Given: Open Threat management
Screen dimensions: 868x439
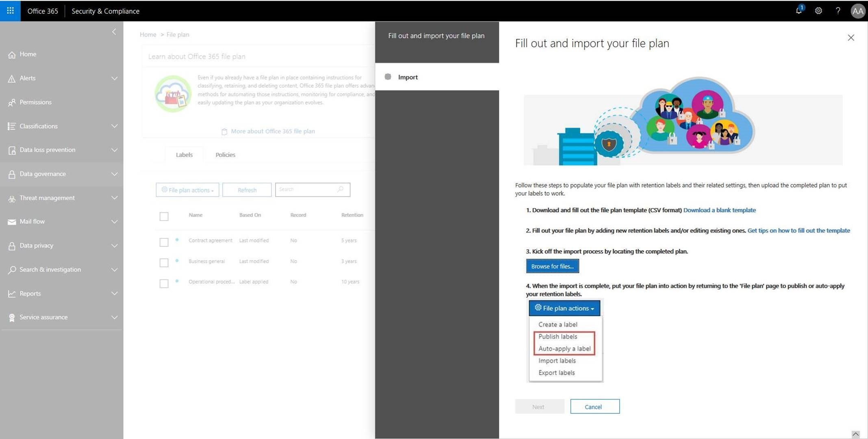Looking at the screenshot, I should 47,198.
